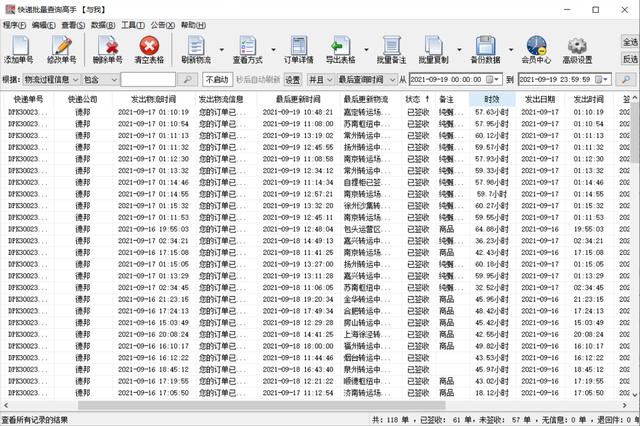
Task: Open the 包含 condition dropdown
Action: [100, 79]
